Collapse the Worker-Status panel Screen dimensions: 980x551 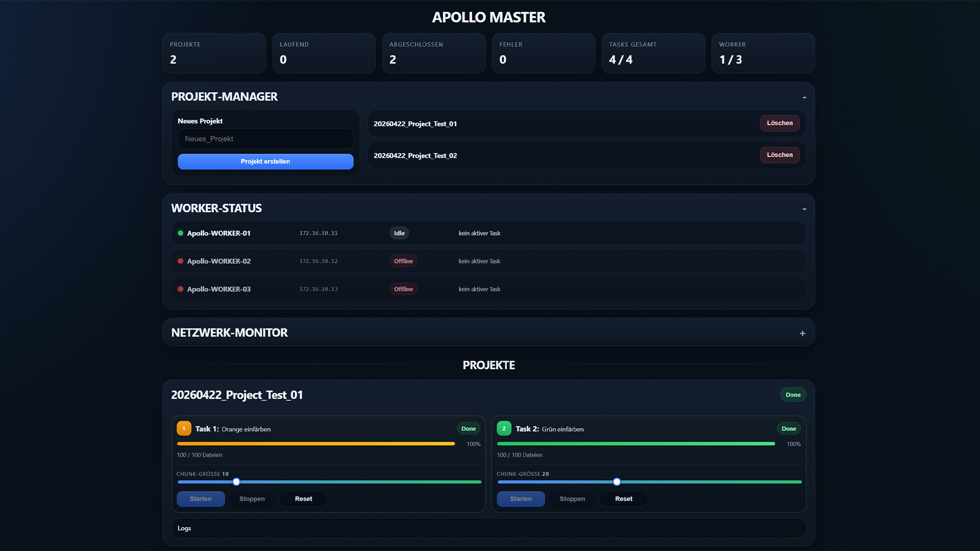(804, 209)
